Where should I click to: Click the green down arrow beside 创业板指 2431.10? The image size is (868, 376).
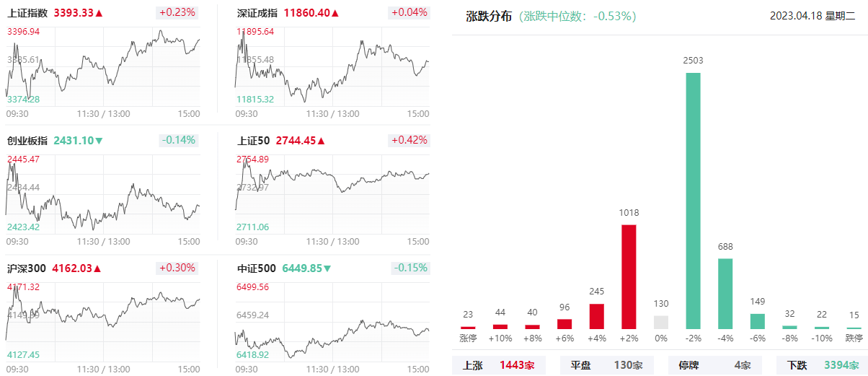(x=99, y=141)
